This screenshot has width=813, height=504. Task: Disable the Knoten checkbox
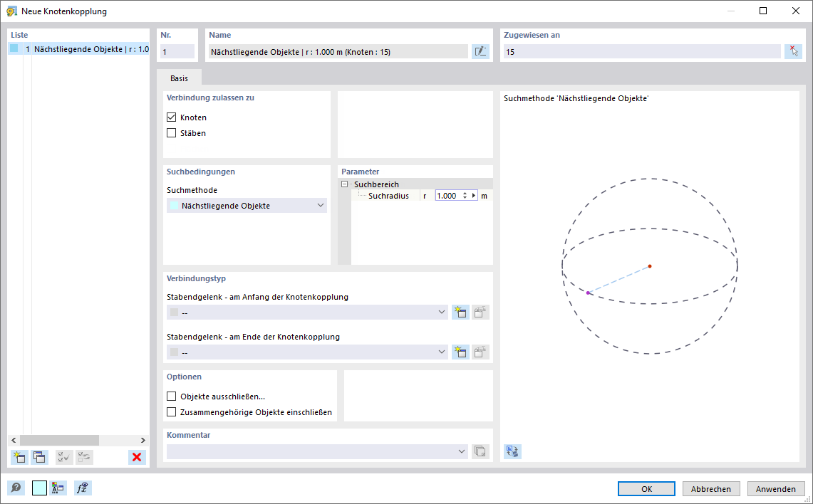(x=171, y=117)
